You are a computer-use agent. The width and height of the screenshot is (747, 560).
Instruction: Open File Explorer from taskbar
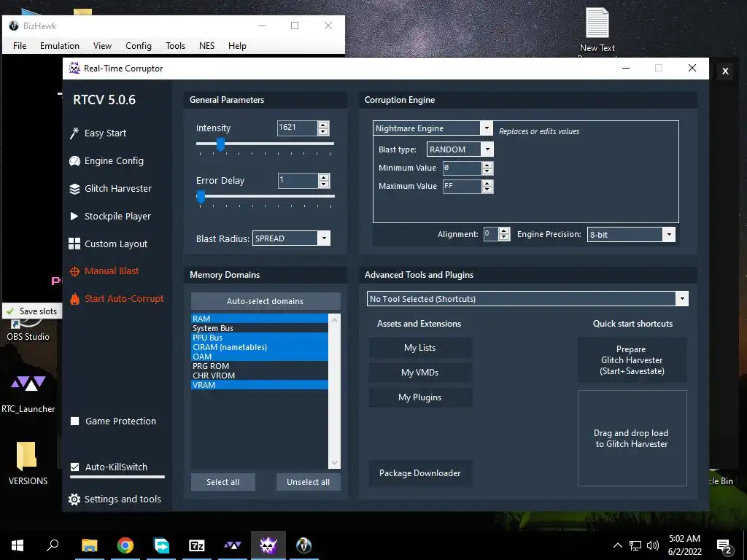tap(90, 545)
